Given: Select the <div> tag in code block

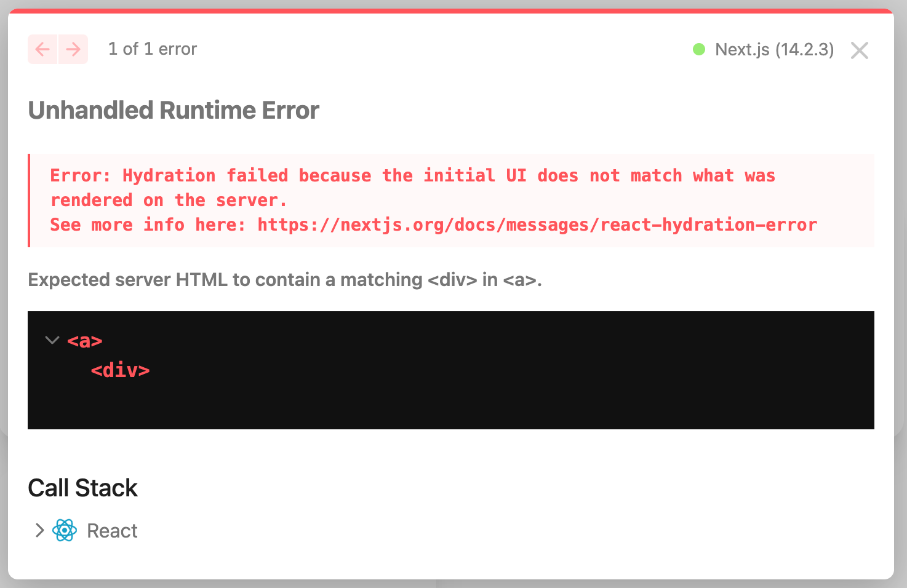Looking at the screenshot, I should coord(121,370).
